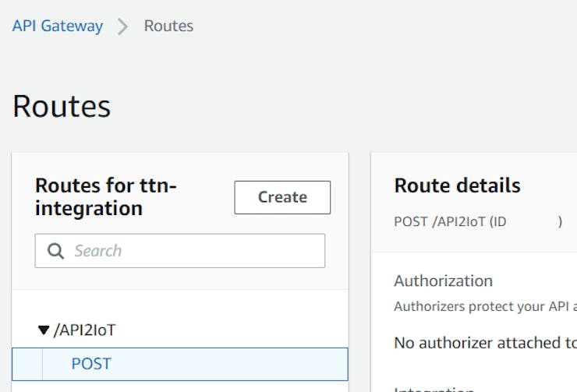Click the breadcrumb chevron separator icon
This screenshot has height=392, width=577.
pos(123,26)
